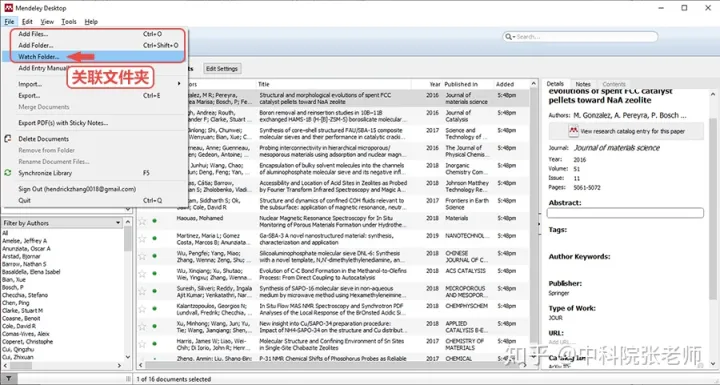The image size is (720, 385).
Task: Click the Edit Settings button
Action: [x=222, y=69]
